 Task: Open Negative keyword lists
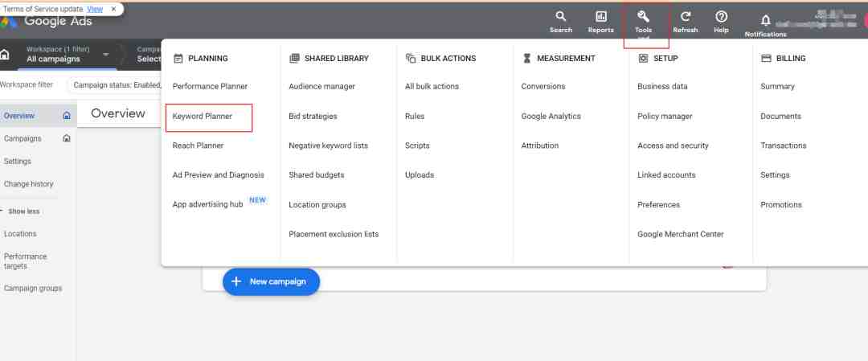tap(328, 146)
